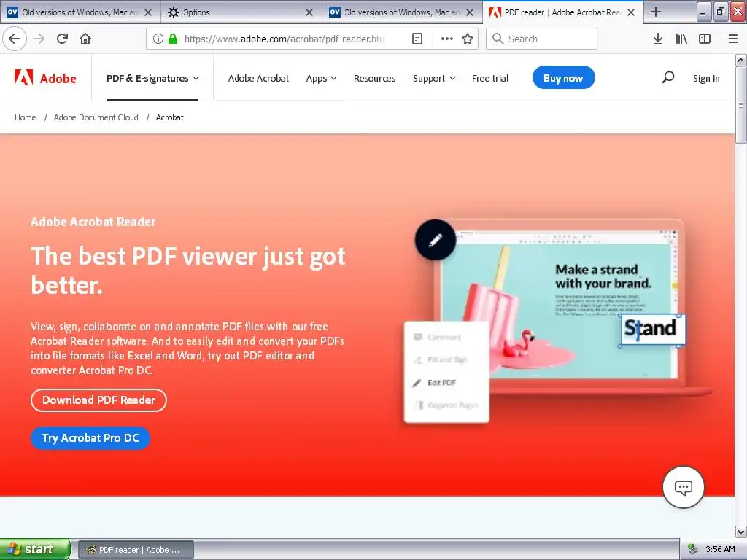Image resolution: width=747 pixels, height=560 pixels.
Task: Open the Library bookmarks icon
Action: pyautogui.click(x=681, y=39)
